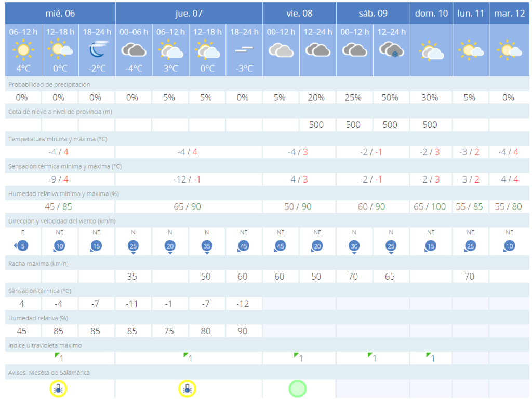Click the "Probabilidad de precipitación" row label
532x404 pixels.
(x=49, y=85)
